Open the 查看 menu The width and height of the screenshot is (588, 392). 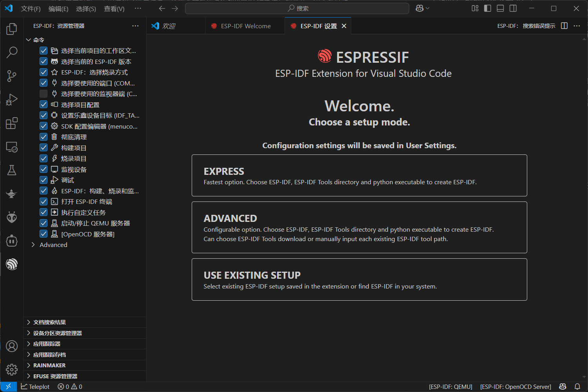[x=114, y=8]
